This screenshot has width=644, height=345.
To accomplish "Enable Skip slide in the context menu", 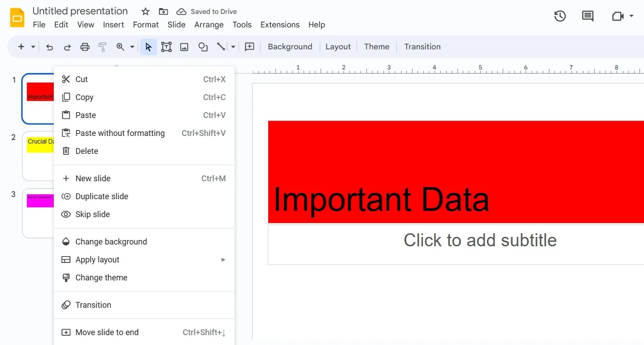I will 92,214.
